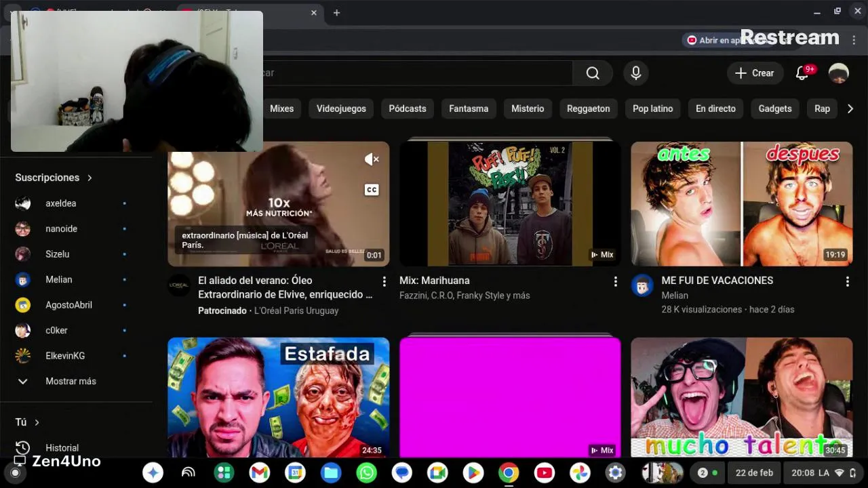
Task: Open options for ME FUI DE VACACIONES
Action: tap(847, 281)
